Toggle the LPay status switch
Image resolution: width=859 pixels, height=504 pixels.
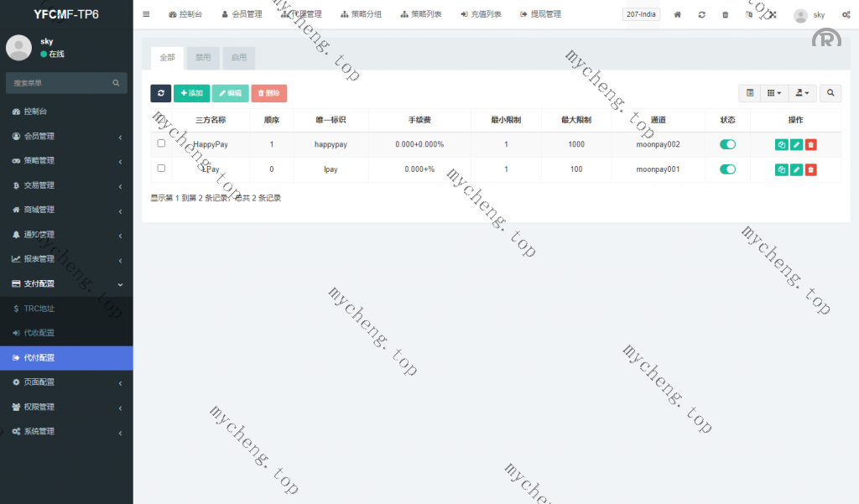(x=727, y=169)
